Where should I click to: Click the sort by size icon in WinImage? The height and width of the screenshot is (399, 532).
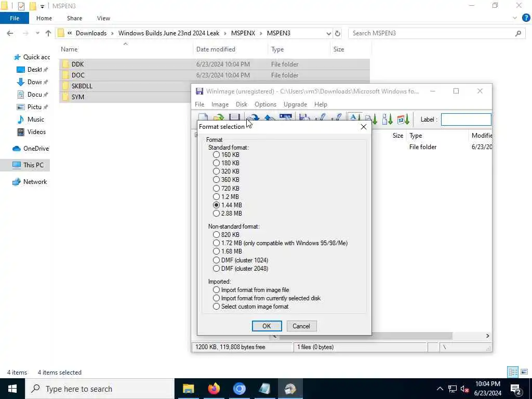click(388, 119)
